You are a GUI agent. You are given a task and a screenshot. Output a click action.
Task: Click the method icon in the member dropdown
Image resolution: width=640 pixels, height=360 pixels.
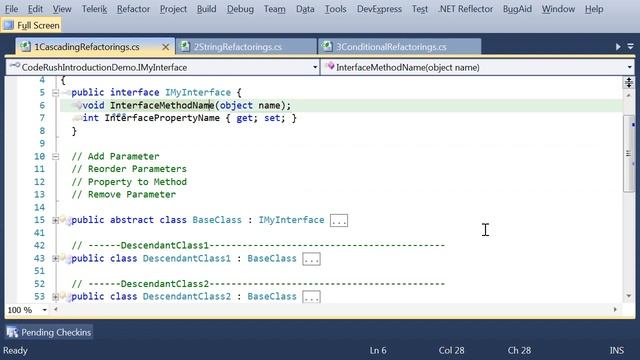pos(330,66)
